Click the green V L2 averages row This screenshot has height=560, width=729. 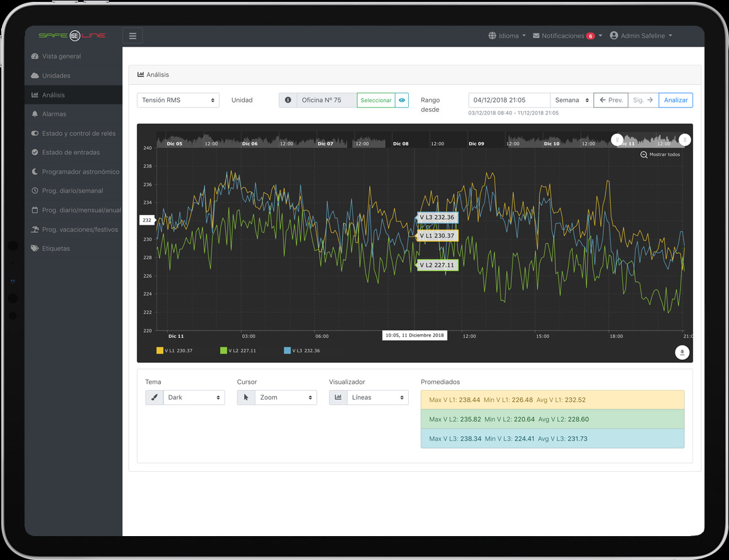552,419
